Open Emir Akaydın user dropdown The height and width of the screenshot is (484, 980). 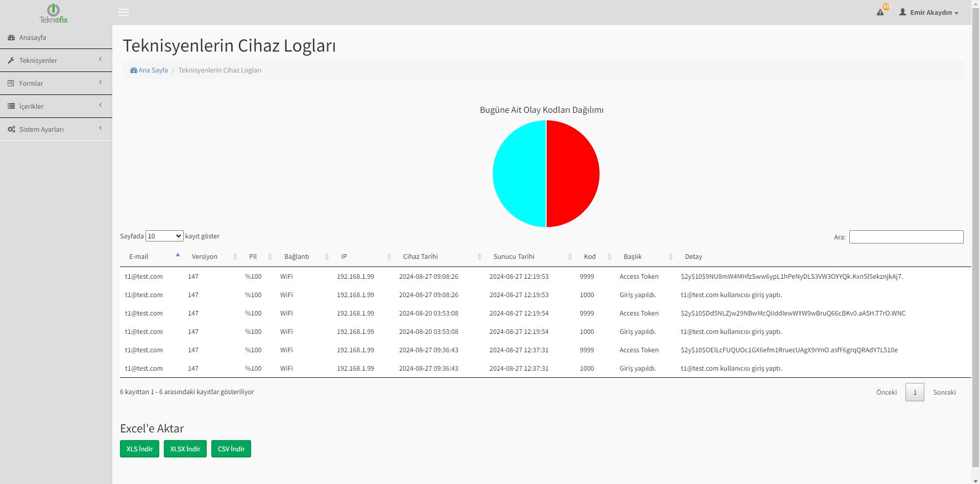[x=929, y=12]
